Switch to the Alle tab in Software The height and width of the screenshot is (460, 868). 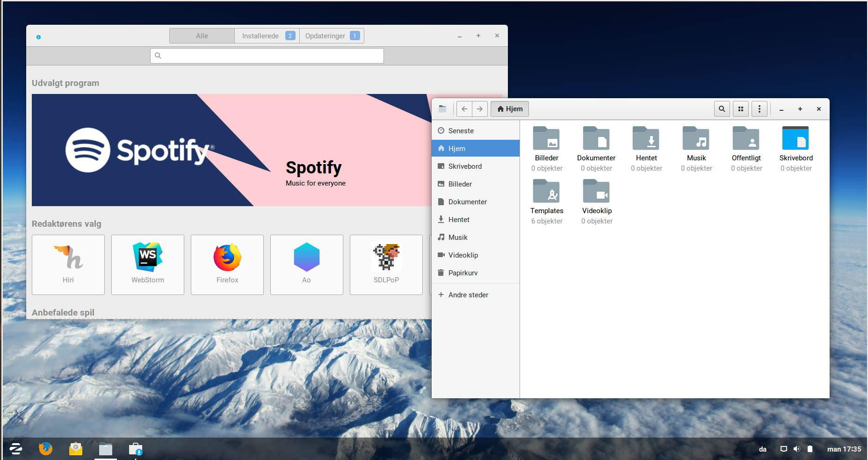click(x=202, y=36)
